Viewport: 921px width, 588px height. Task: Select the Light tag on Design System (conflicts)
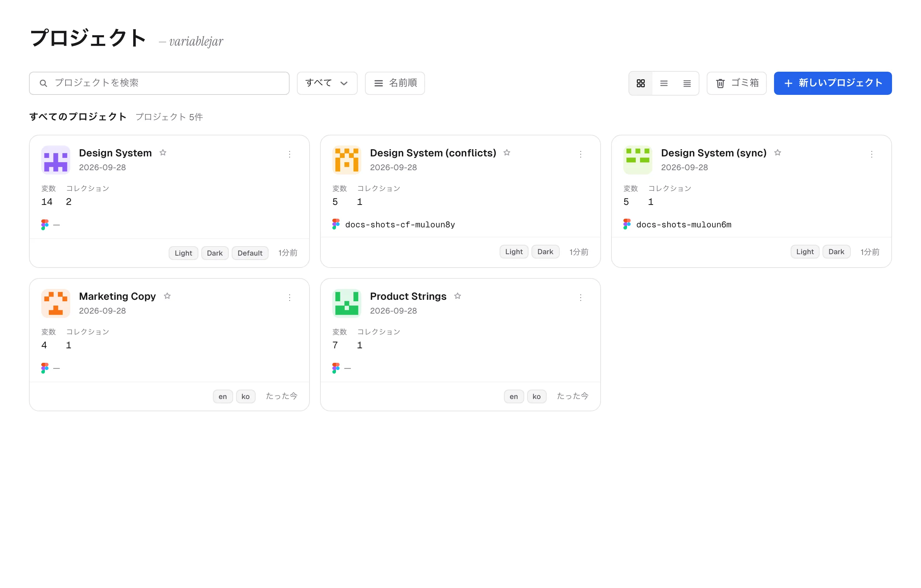(x=514, y=252)
